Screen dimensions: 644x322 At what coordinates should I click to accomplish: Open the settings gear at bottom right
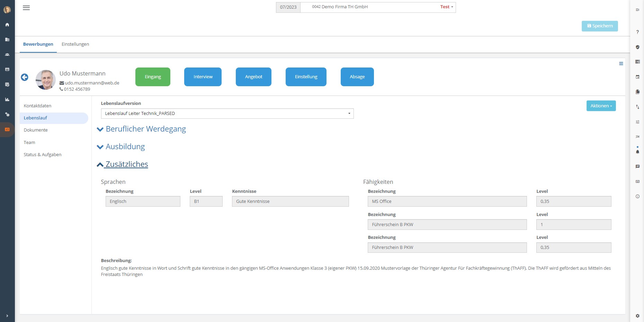click(x=637, y=316)
